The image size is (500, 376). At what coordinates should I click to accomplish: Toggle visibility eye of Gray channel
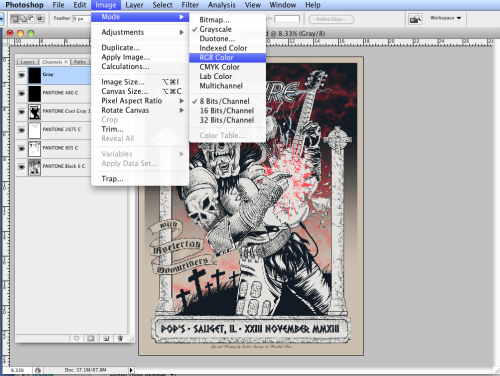(x=22, y=75)
